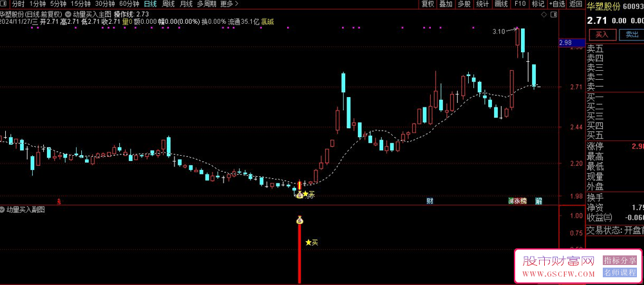Expand the 动量买入副图 indicator dropdown
The width and height of the screenshot is (644, 285).
3,210
